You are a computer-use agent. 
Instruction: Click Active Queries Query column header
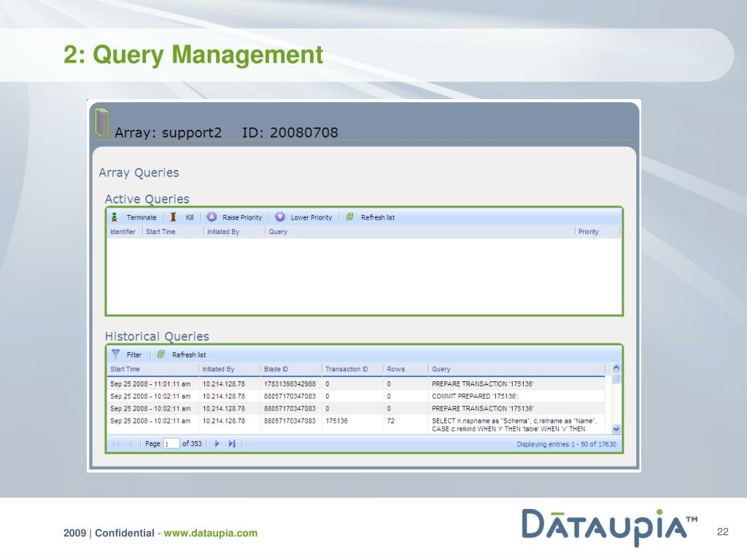point(278,232)
